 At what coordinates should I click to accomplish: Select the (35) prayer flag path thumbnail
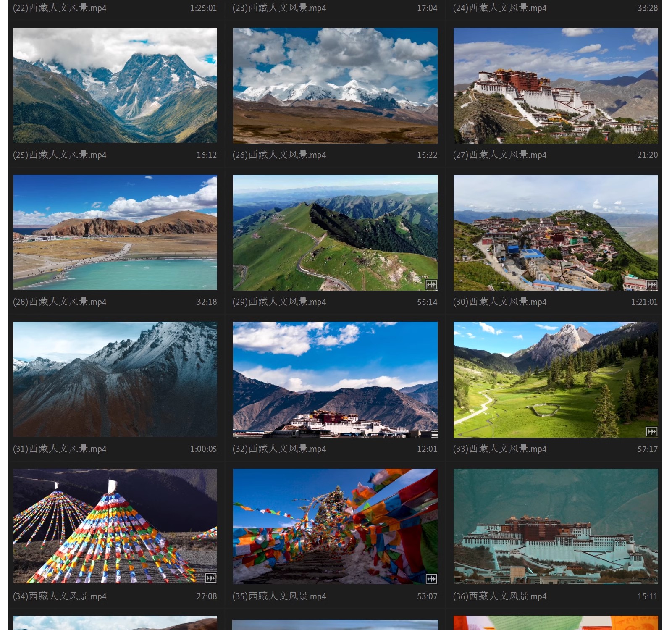[x=335, y=527]
